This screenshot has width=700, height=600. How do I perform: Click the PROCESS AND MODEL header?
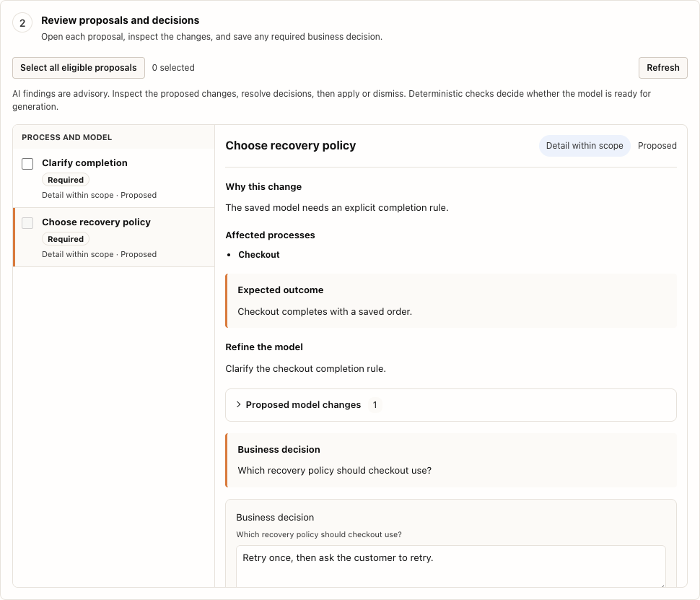pyautogui.click(x=67, y=137)
